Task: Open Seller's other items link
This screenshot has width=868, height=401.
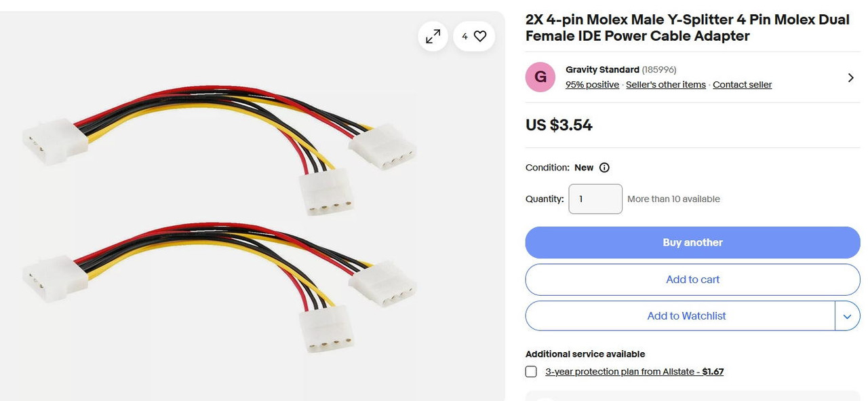Action: (x=666, y=85)
